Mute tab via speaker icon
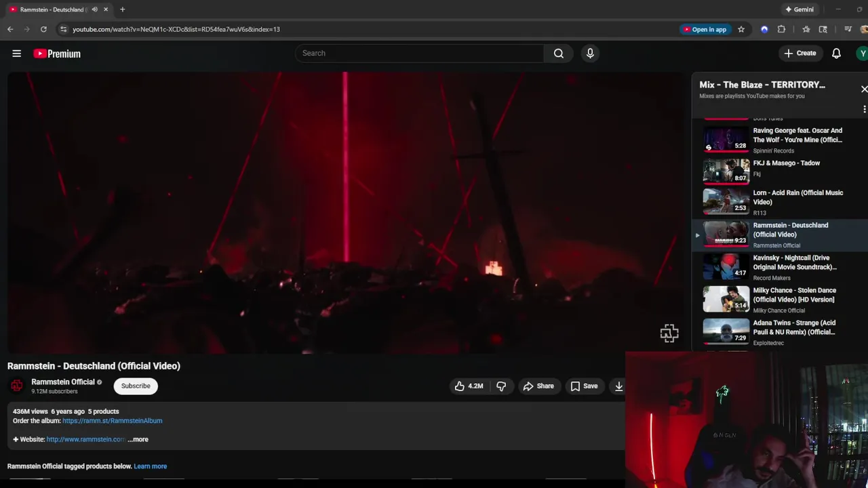 tap(94, 9)
